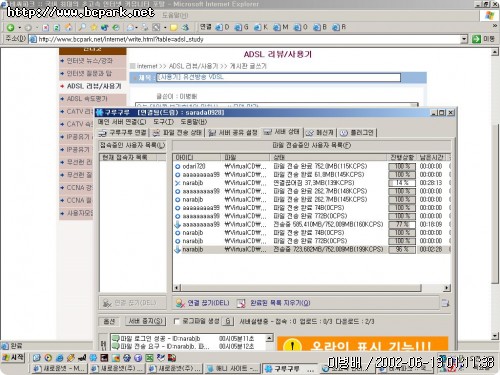Select the 파일 전송중인 사용자 목록(F) tab
This screenshot has height=375, width=500.
tap(312, 145)
